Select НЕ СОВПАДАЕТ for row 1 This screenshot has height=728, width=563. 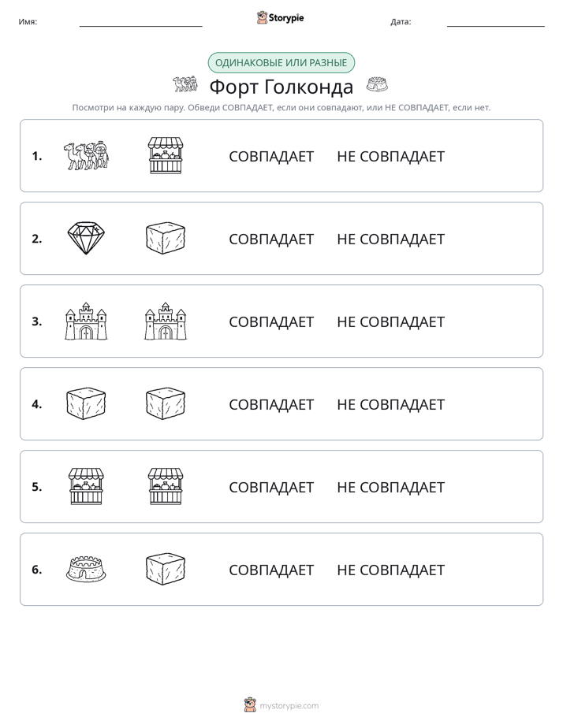390,157
